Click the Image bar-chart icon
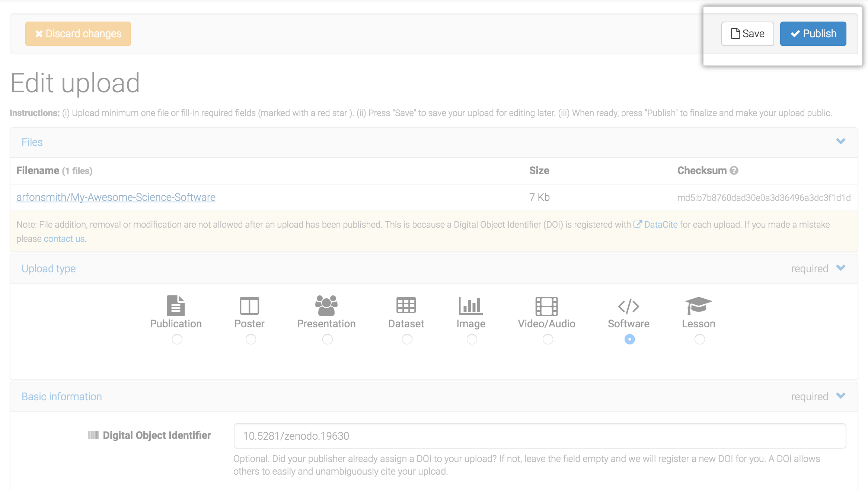 point(471,306)
